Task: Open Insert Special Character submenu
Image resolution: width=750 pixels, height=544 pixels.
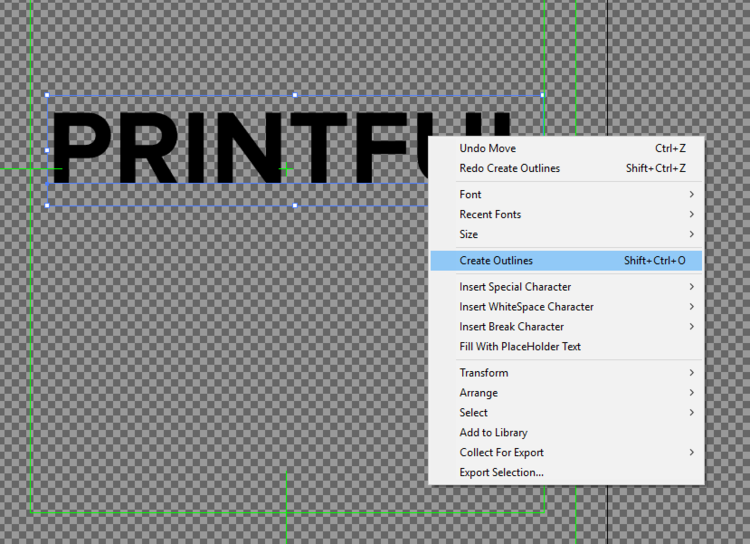Action: coord(566,287)
